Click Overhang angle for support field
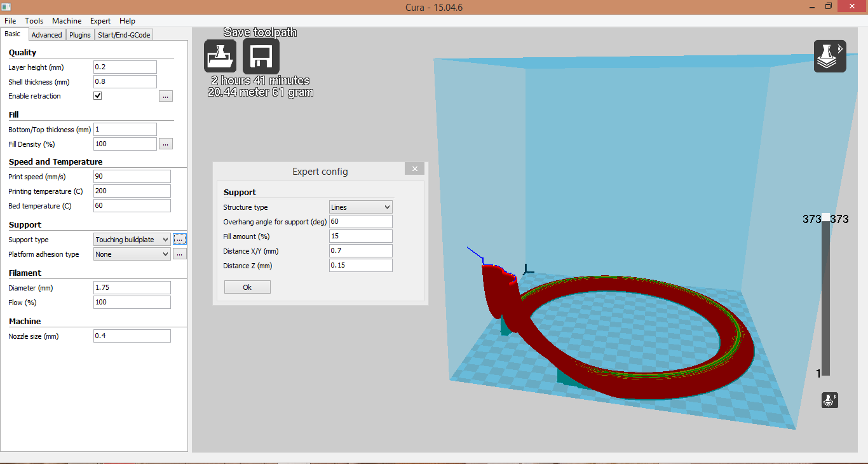 pyautogui.click(x=361, y=222)
